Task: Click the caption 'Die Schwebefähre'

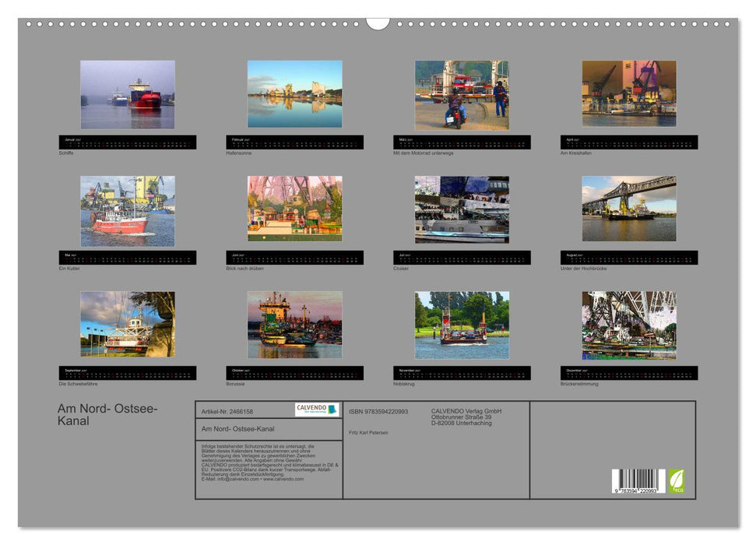Action: click(x=78, y=385)
